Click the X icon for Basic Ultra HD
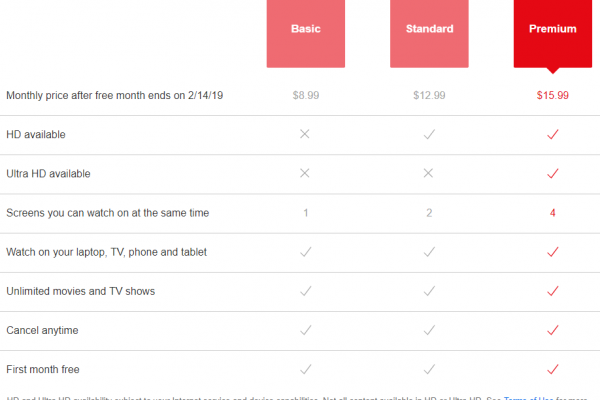The height and width of the screenshot is (400, 600). [305, 173]
